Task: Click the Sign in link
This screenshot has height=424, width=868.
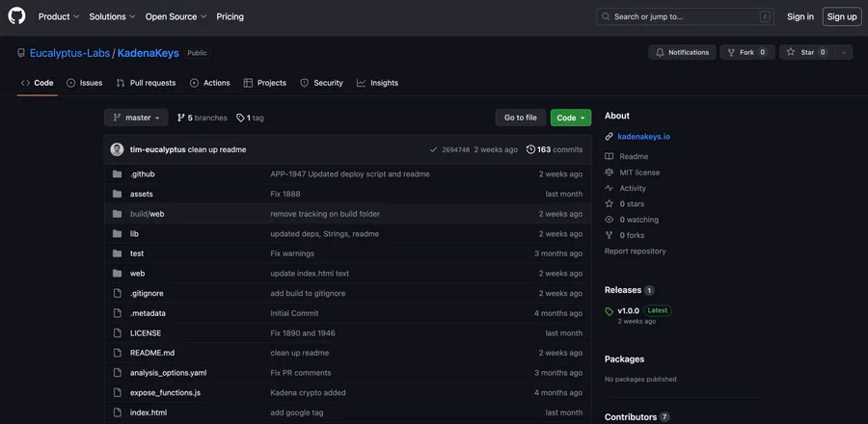Action: pyautogui.click(x=800, y=16)
